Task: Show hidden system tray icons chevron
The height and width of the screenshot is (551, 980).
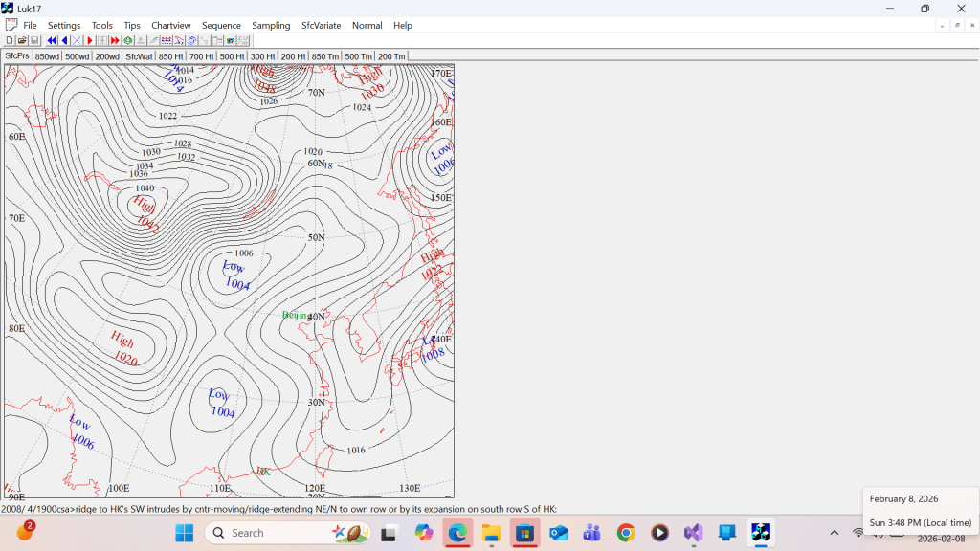Action: 834,533
